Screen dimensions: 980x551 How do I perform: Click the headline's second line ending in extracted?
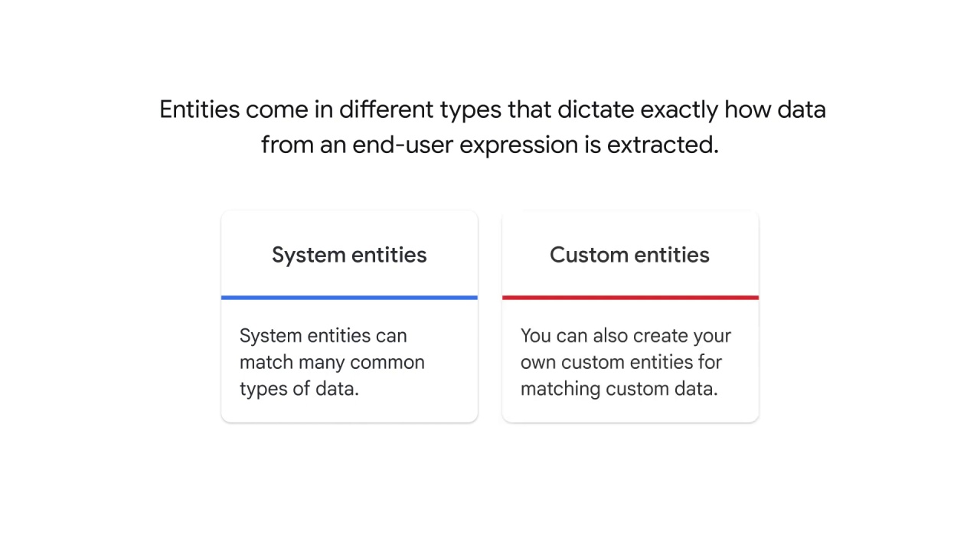(490, 145)
